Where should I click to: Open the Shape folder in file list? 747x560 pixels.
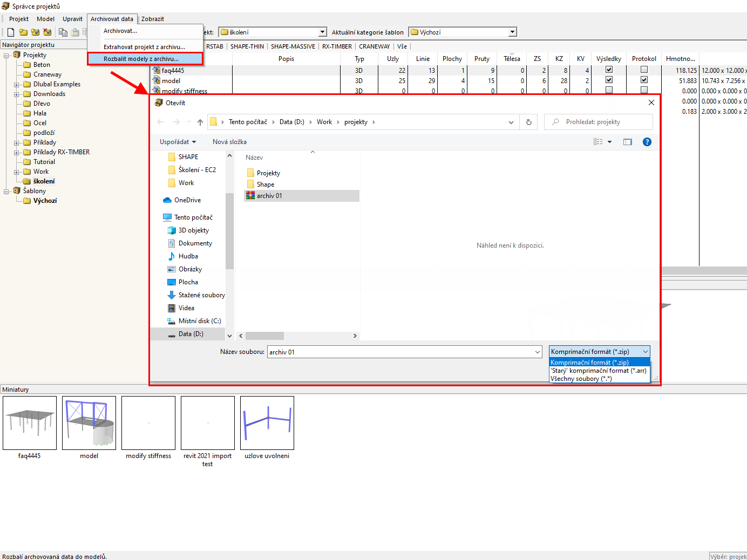click(261, 185)
